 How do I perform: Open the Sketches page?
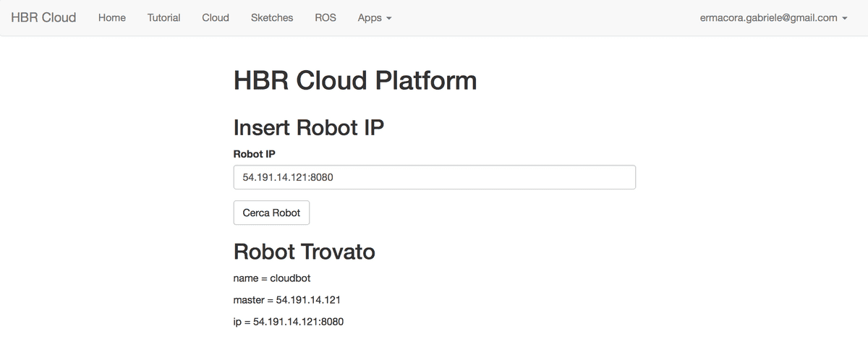(272, 17)
